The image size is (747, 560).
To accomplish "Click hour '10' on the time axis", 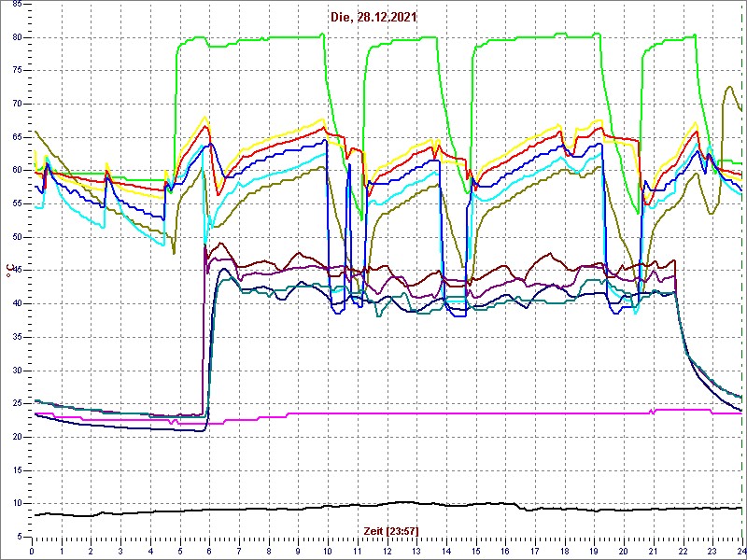I will click(328, 551).
